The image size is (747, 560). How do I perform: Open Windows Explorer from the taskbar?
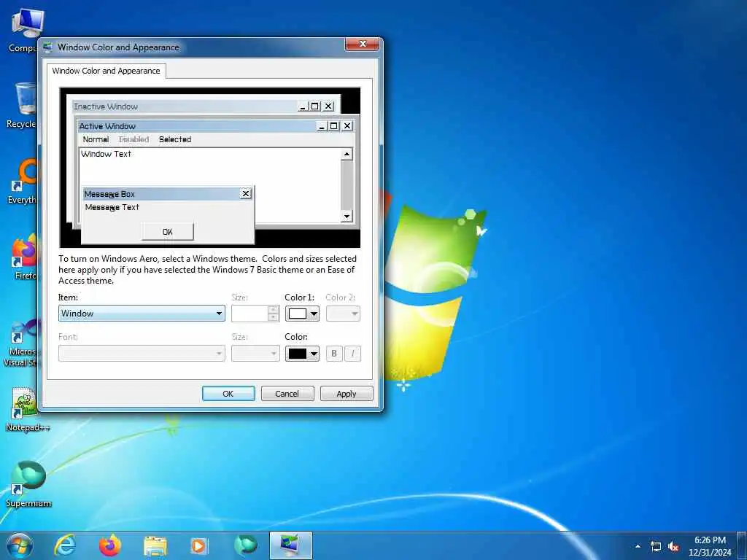coord(155,546)
